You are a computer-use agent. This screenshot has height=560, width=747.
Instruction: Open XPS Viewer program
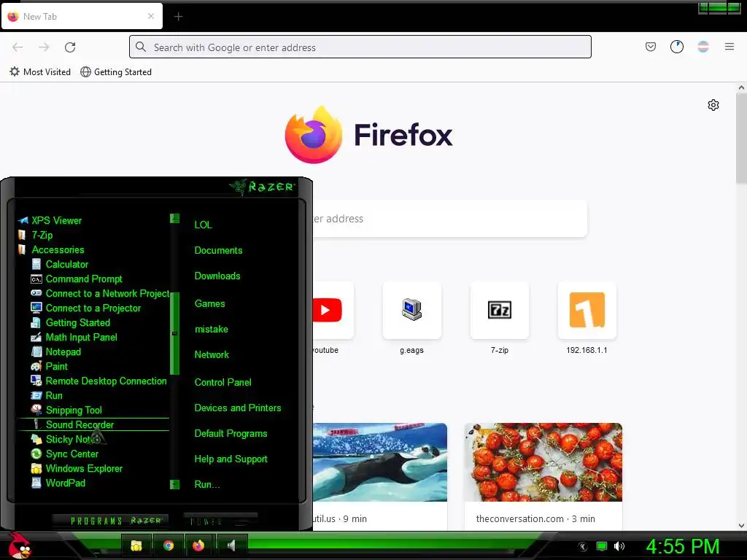tap(50, 220)
